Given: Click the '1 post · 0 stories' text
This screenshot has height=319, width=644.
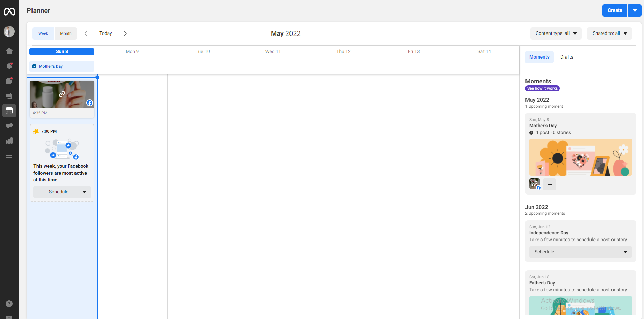Looking at the screenshot, I should (x=553, y=133).
